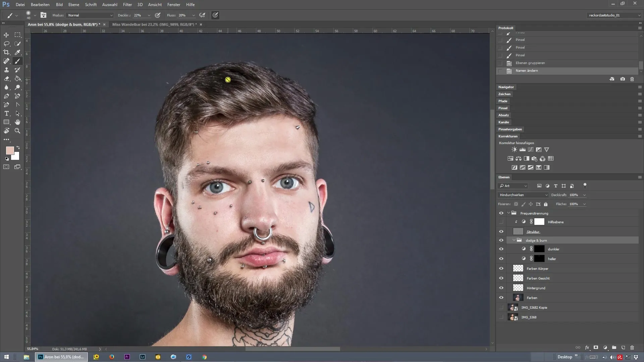This screenshot has height=362, width=644.
Task: Open the Kanäle panel tab
Action: [x=504, y=122]
